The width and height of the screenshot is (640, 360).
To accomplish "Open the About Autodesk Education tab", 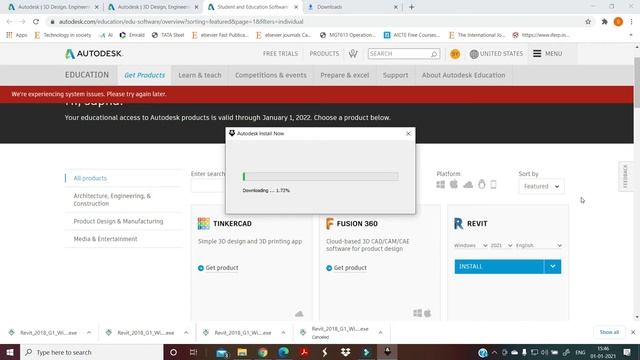I will [x=463, y=75].
